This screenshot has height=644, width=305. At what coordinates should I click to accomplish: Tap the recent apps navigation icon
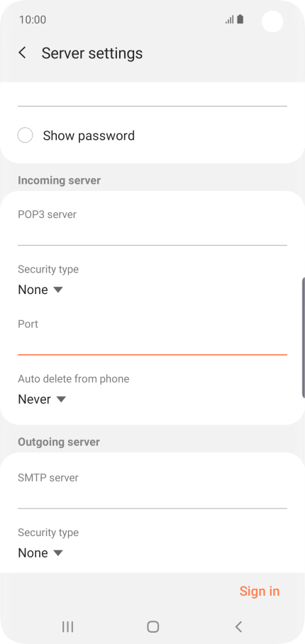click(67, 626)
